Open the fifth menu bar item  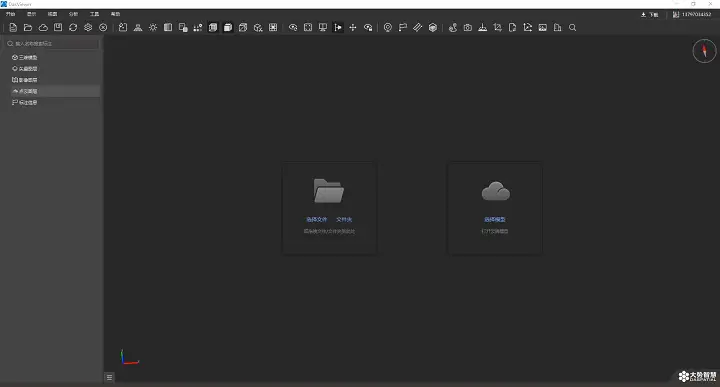[x=95, y=14]
